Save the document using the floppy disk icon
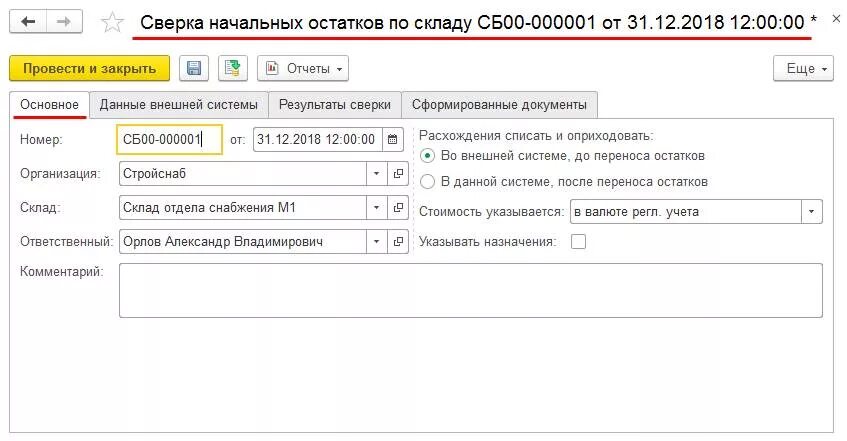 (194, 68)
